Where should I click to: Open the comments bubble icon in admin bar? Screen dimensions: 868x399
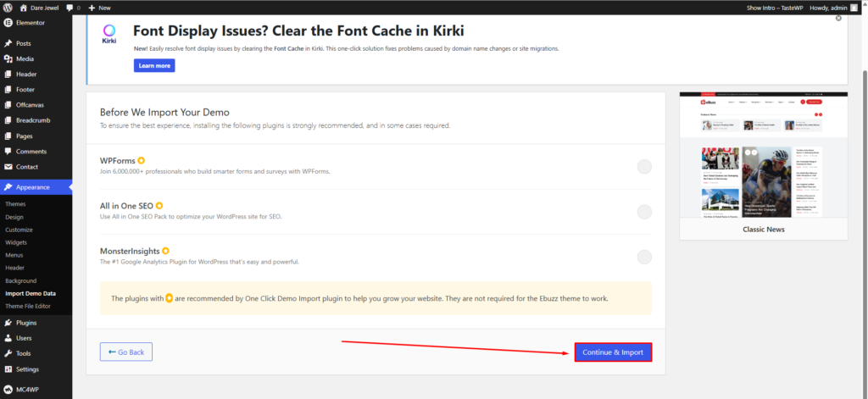click(70, 7)
